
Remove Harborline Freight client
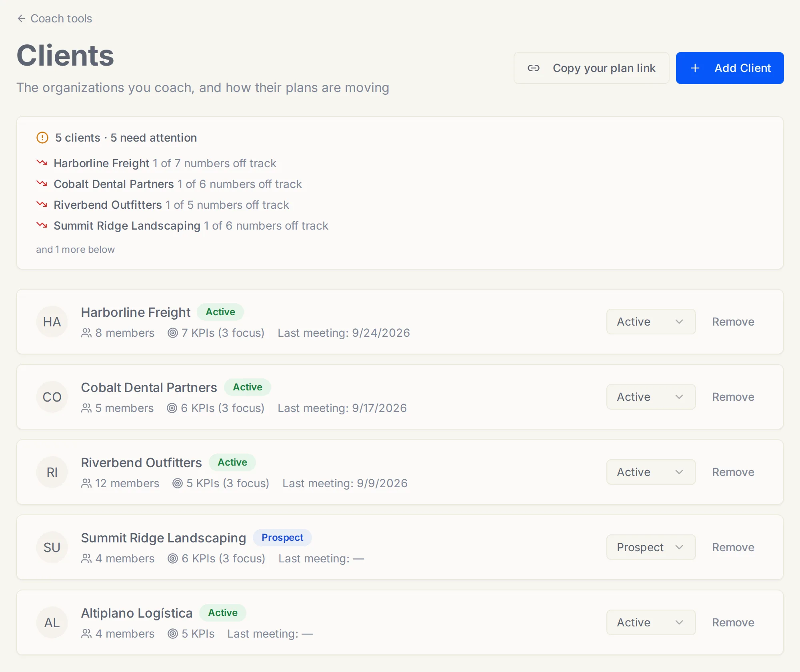733,322
